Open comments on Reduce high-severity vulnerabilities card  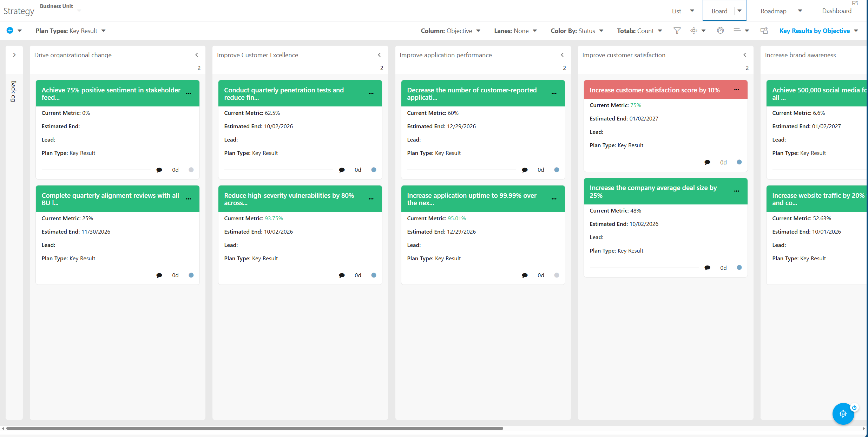tap(342, 275)
